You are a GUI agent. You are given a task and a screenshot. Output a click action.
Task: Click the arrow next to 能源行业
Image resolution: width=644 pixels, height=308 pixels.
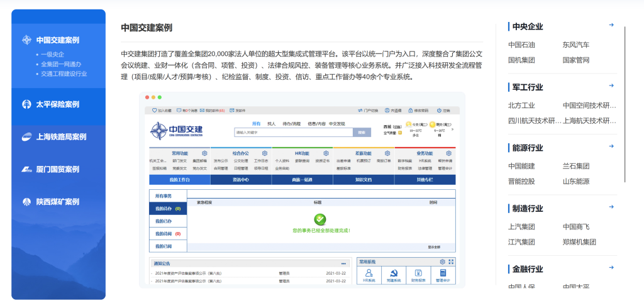pyautogui.click(x=611, y=146)
